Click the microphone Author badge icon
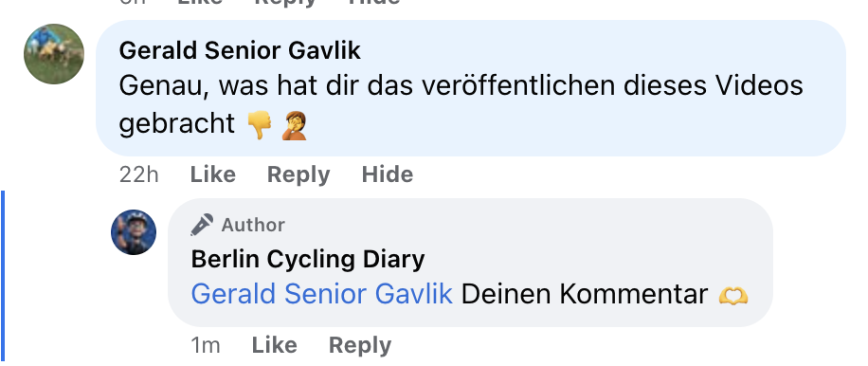The image size is (868, 366). pyautogui.click(x=202, y=225)
